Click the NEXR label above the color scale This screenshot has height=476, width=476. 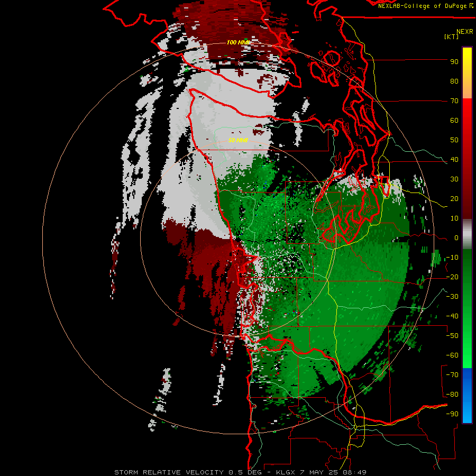pyautogui.click(x=465, y=32)
